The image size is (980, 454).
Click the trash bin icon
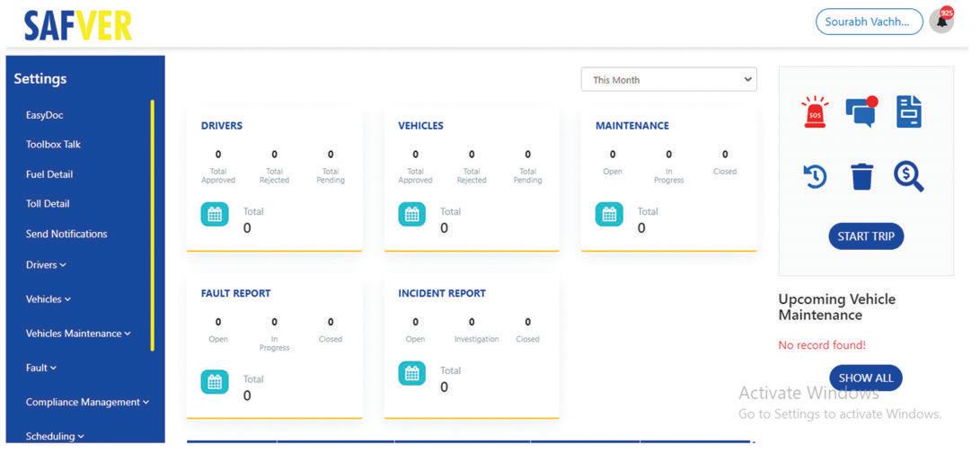862,177
